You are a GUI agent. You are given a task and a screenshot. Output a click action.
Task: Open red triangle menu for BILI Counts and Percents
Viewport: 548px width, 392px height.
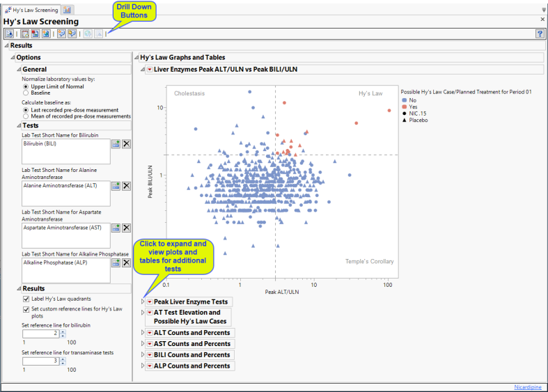click(x=150, y=355)
